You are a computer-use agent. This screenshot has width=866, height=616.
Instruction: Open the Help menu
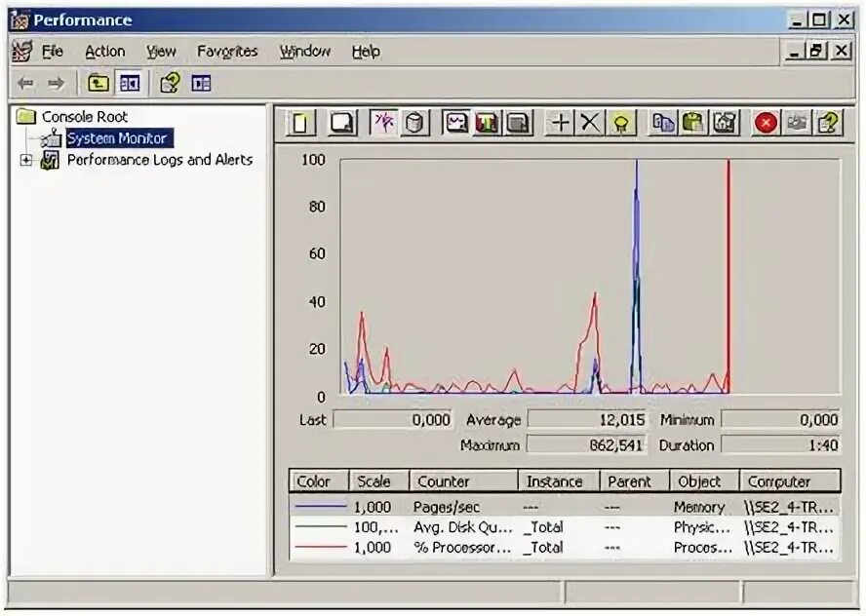(366, 52)
